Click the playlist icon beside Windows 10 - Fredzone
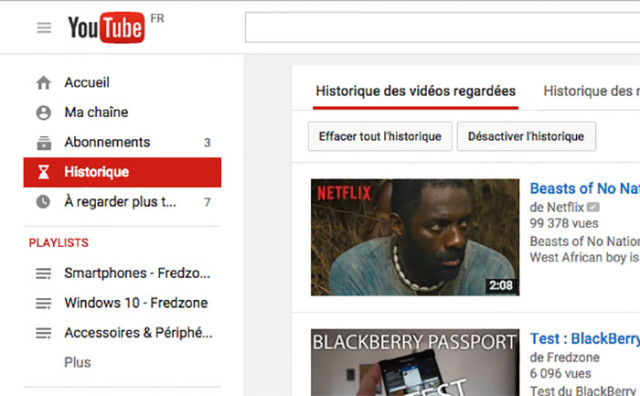The height and width of the screenshot is (396, 640). coord(44,303)
